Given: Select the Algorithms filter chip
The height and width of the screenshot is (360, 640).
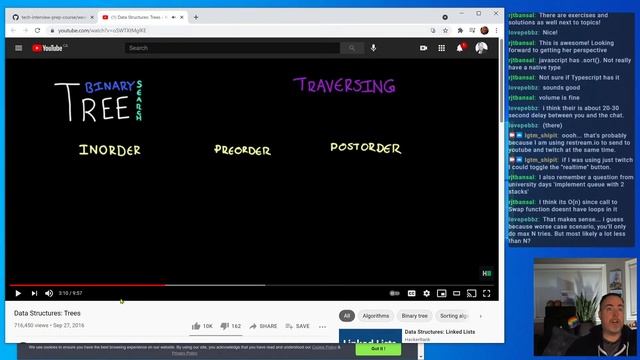Looking at the screenshot, I should [376, 316].
